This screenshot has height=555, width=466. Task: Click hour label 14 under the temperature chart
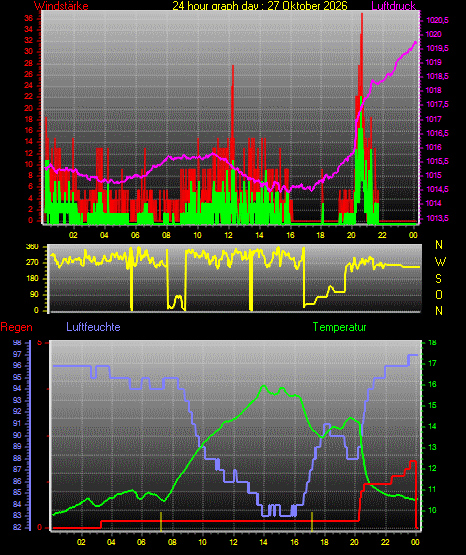click(263, 542)
